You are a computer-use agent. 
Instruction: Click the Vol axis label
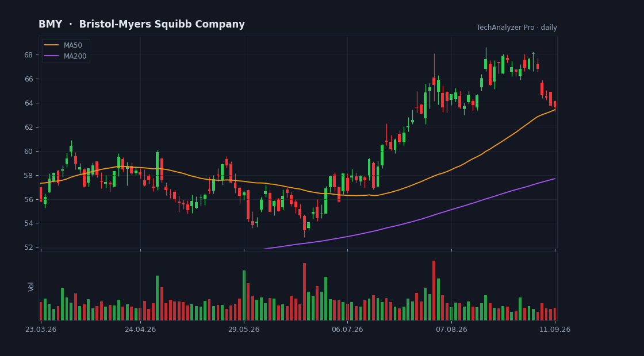(x=31, y=287)
